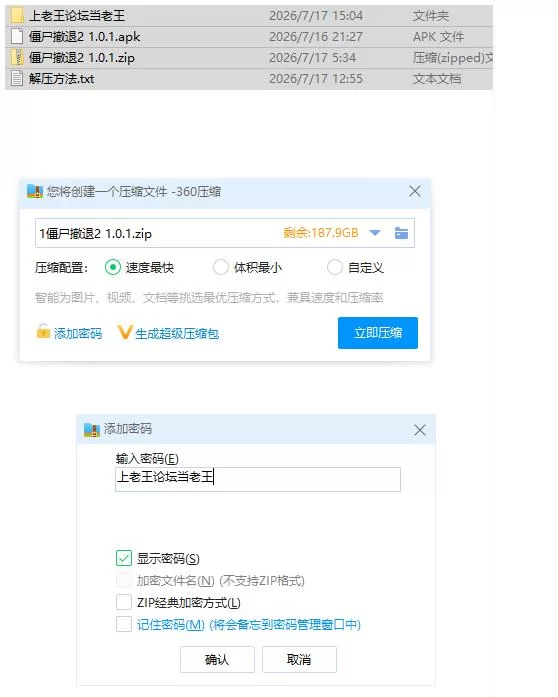
Task: Tick the 记住密码(M) checkbox
Action: pos(124,624)
